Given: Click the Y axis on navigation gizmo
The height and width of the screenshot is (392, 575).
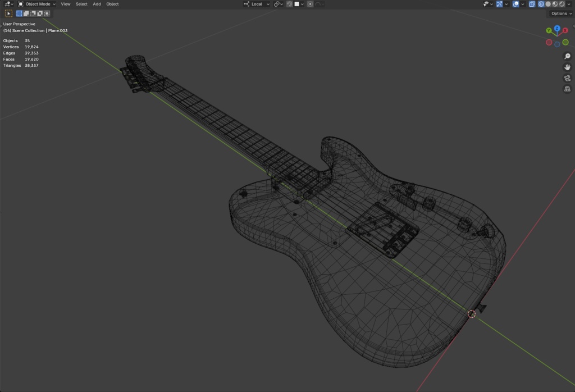Looking at the screenshot, I should pos(549,31).
